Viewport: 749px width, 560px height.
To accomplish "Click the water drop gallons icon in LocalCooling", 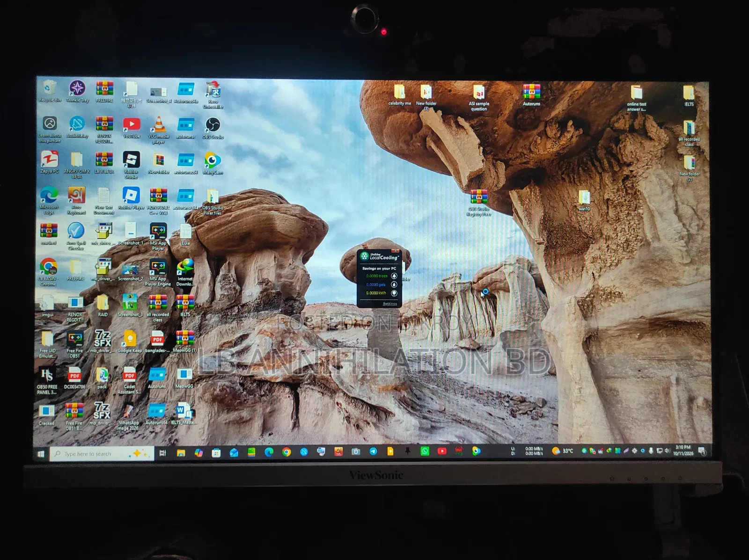I will pyautogui.click(x=394, y=284).
